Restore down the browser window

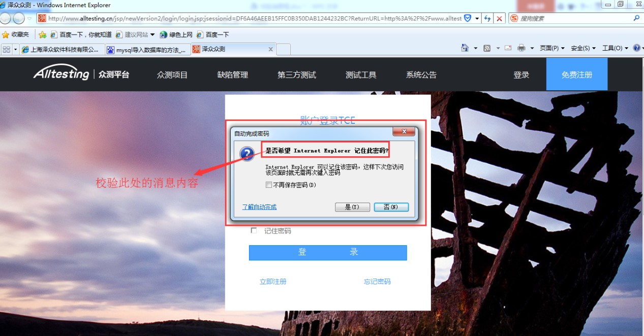(x=620, y=4)
